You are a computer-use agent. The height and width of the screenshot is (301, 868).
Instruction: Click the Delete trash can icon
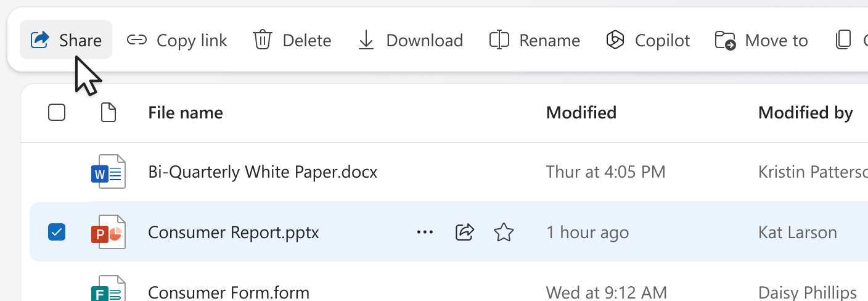tap(263, 40)
